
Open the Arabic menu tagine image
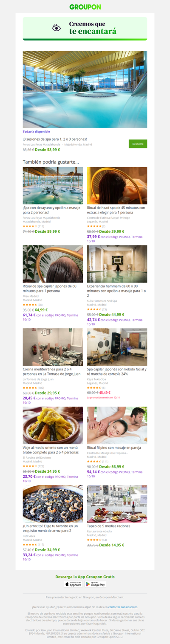tap(53, 425)
